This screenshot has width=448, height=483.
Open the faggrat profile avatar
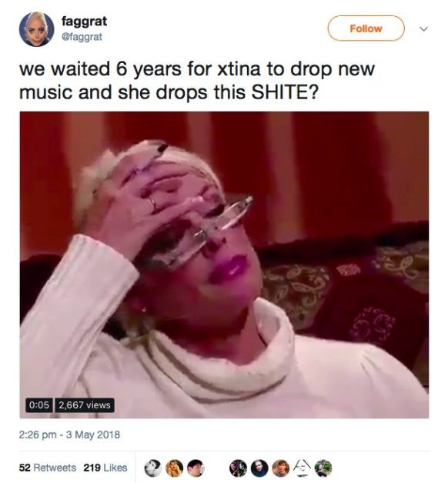[x=36, y=29]
